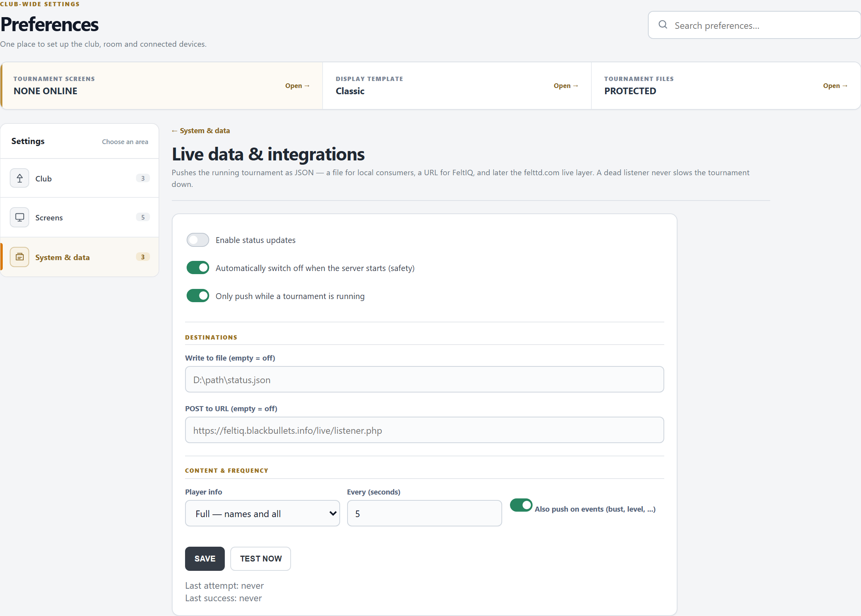
Task: Click the DESTINATIONS section heading
Action: click(x=211, y=337)
